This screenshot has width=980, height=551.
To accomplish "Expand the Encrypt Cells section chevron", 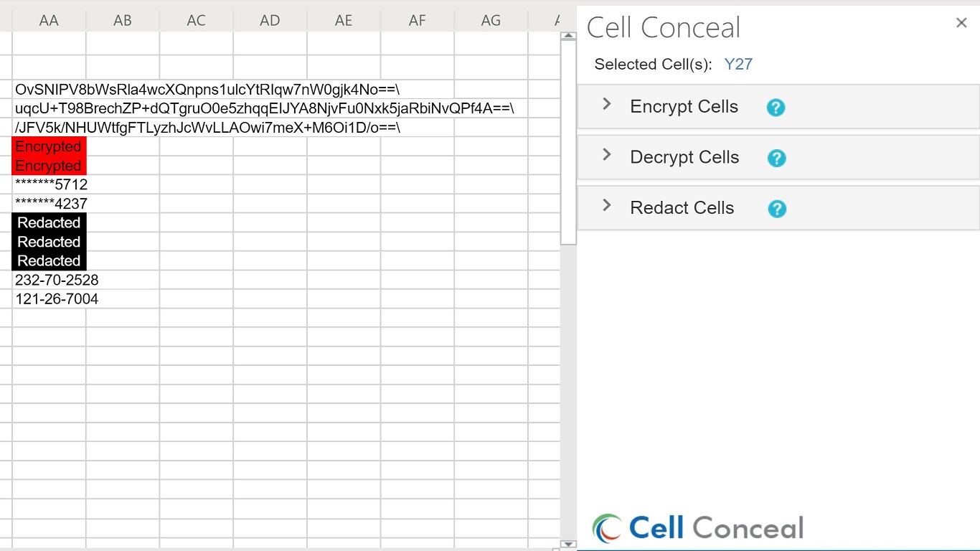I will click(x=607, y=105).
